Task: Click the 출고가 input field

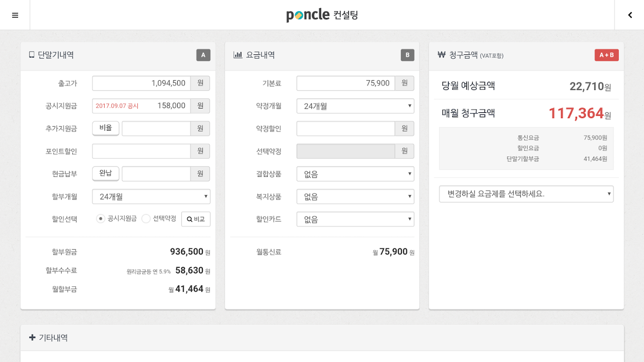Action: 141,83
